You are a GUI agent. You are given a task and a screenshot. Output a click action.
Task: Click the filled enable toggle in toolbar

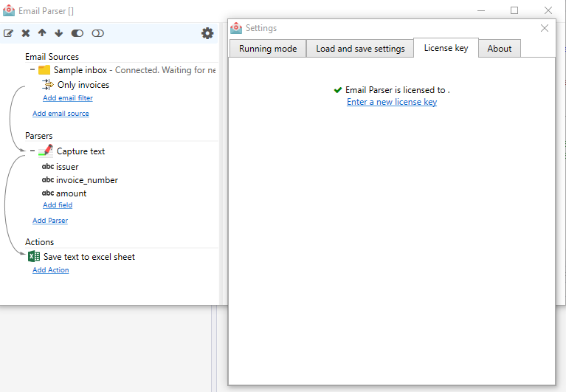click(77, 33)
